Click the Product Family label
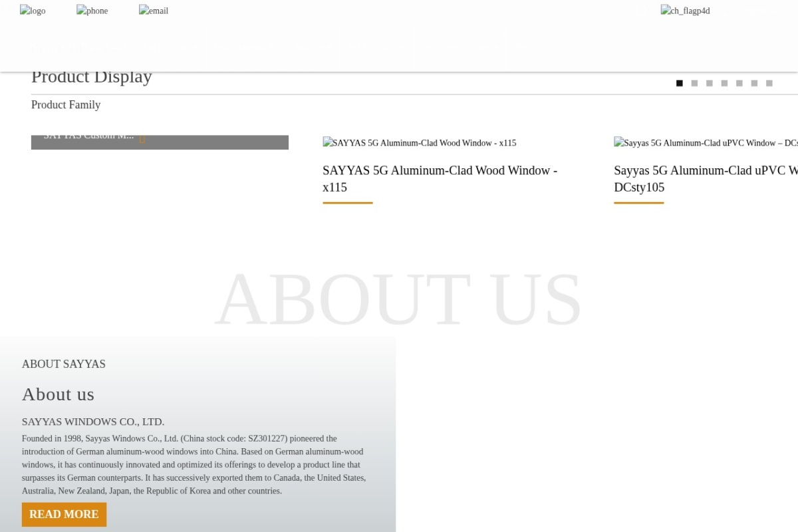The width and height of the screenshot is (798, 532). pos(66,104)
